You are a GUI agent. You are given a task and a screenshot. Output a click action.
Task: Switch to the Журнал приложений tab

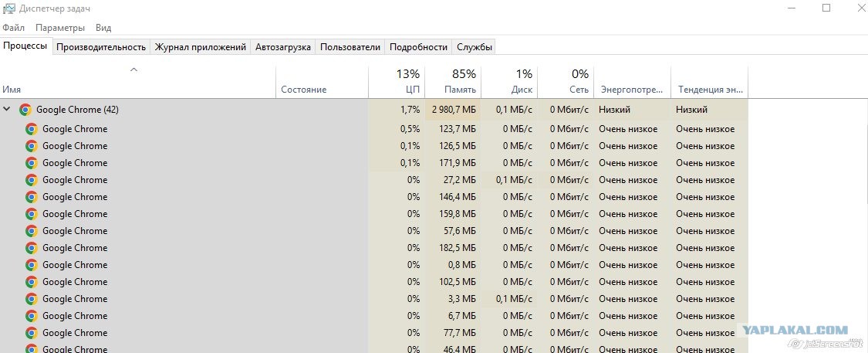(x=200, y=47)
